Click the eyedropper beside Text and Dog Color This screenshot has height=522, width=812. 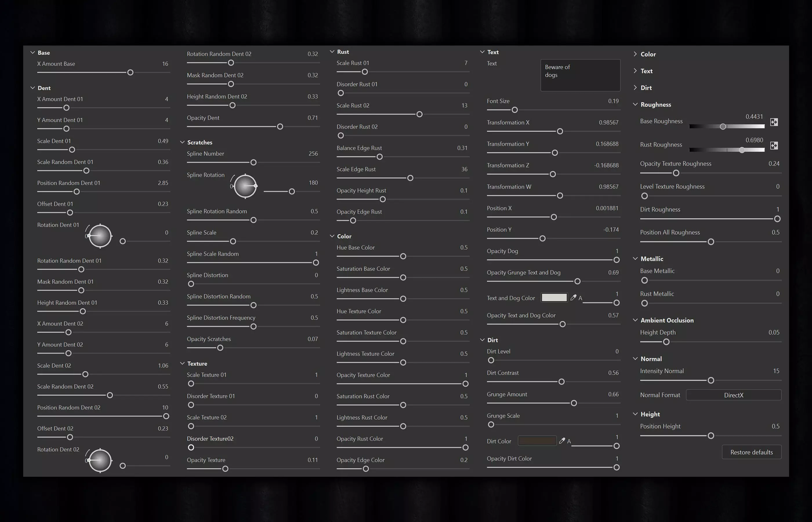coord(573,298)
